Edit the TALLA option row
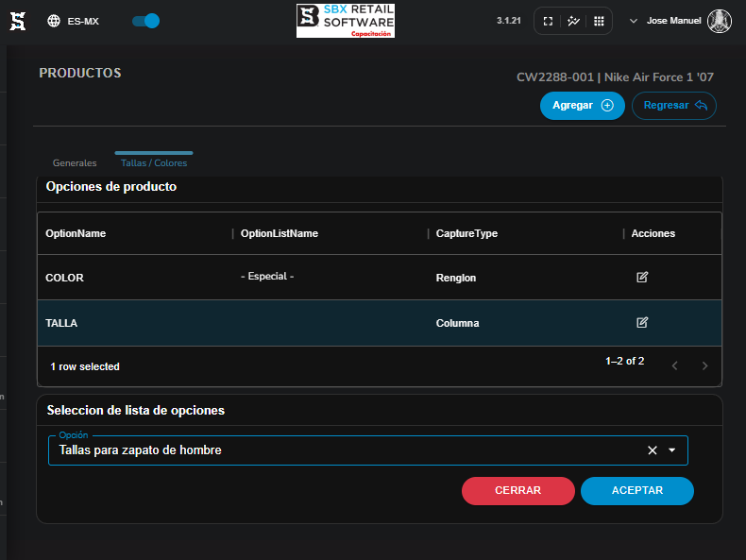 (x=642, y=323)
